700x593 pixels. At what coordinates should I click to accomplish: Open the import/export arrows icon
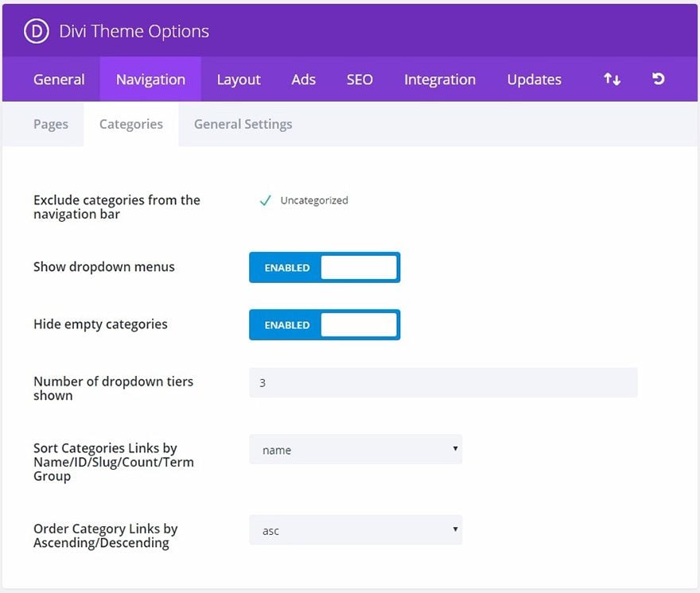coord(612,79)
